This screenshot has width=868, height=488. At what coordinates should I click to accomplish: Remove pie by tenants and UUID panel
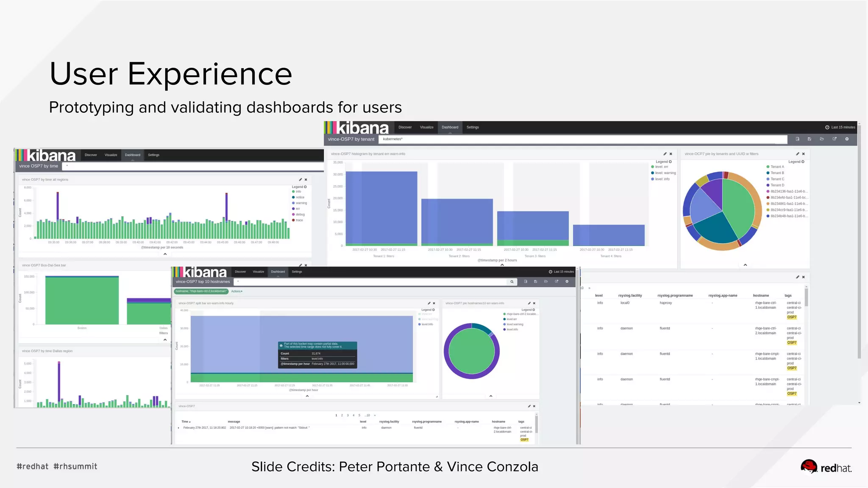point(804,154)
